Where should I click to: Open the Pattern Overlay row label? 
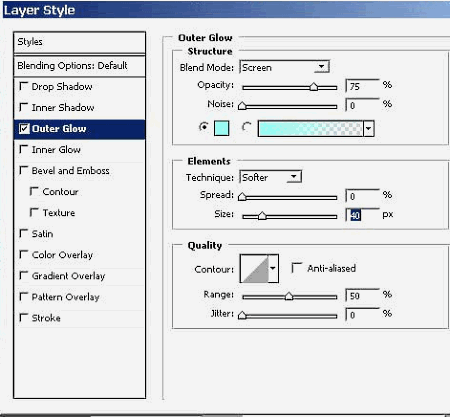66,297
